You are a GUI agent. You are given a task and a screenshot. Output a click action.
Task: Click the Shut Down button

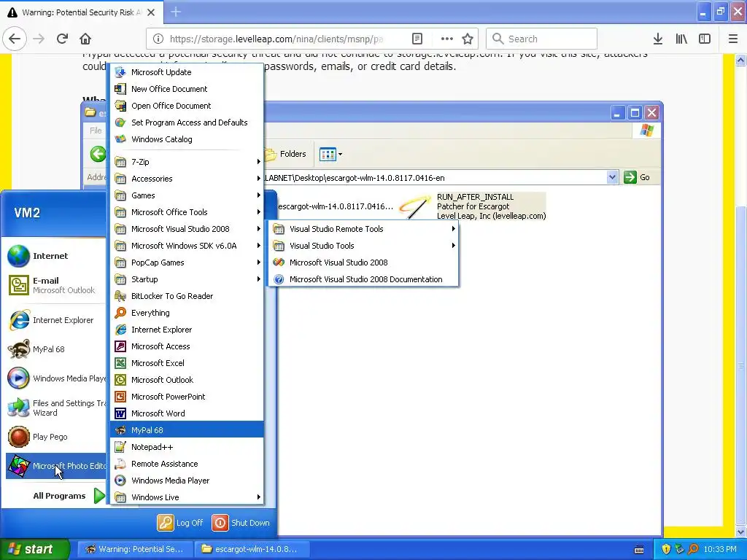pyautogui.click(x=241, y=522)
